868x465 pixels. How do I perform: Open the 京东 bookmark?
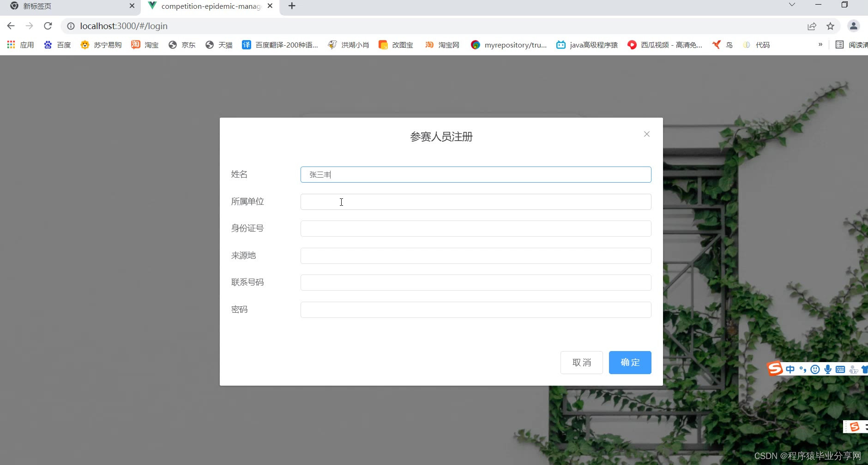click(182, 45)
